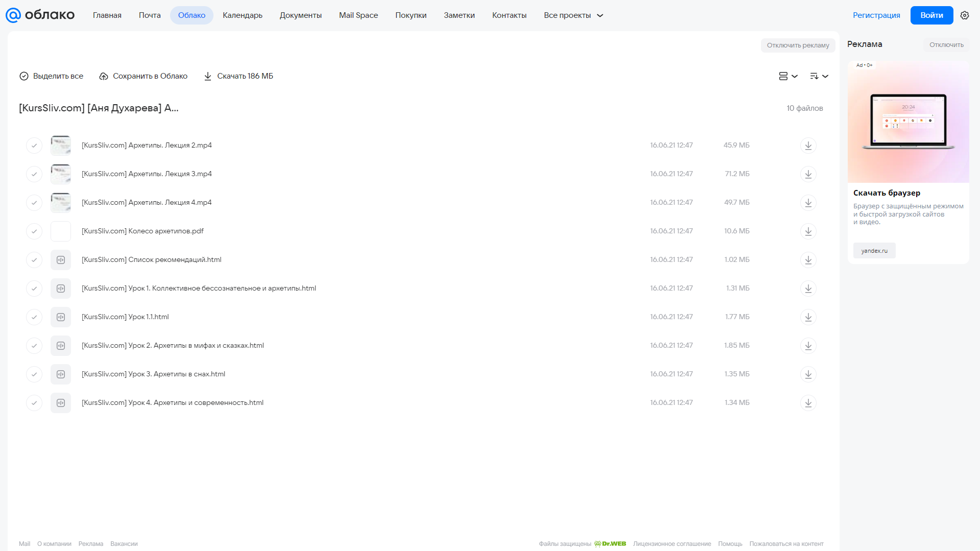Screen dimensions: 980x551
Task: Download the Архетипы. Лекция 2.mp4 file
Action: click(x=808, y=146)
